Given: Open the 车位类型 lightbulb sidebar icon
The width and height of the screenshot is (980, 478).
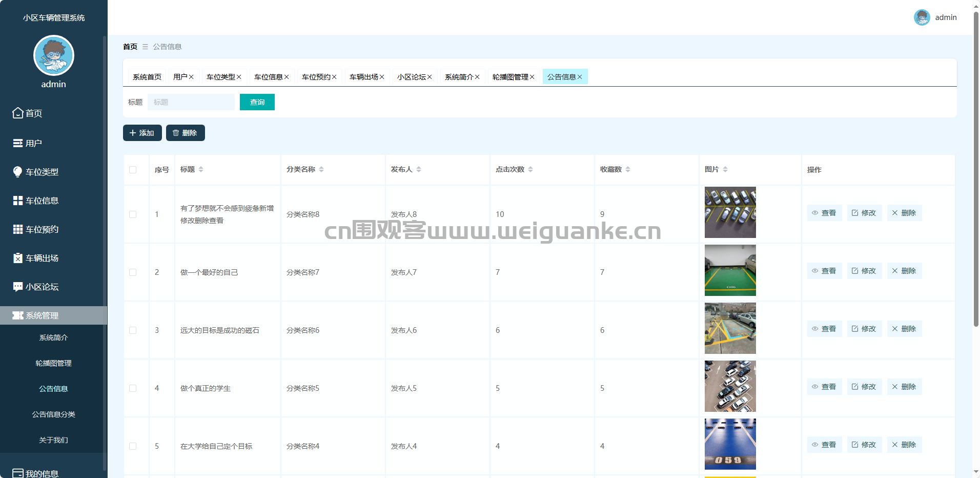Looking at the screenshot, I should click(x=18, y=172).
